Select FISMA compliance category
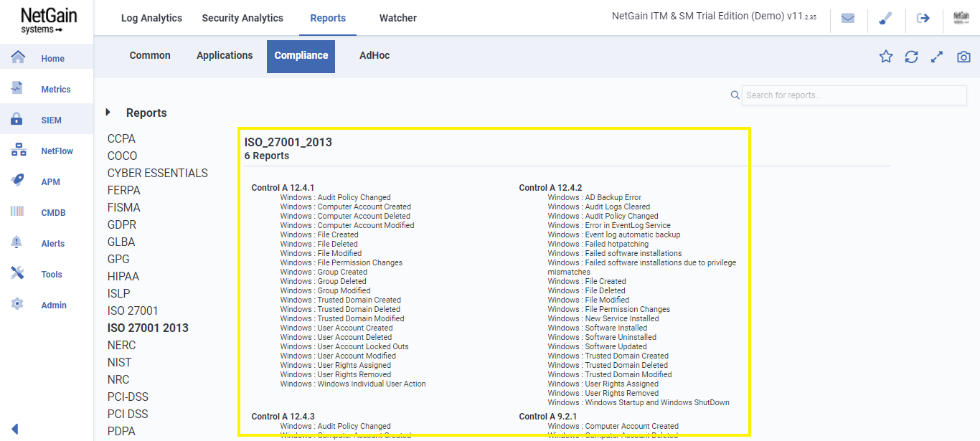The height and width of the screenshot is (441, 980). (124, 207)
